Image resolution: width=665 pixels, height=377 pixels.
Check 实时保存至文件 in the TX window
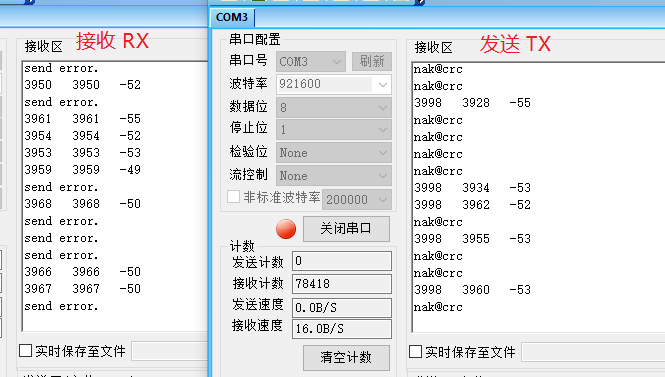click(416, 352)
